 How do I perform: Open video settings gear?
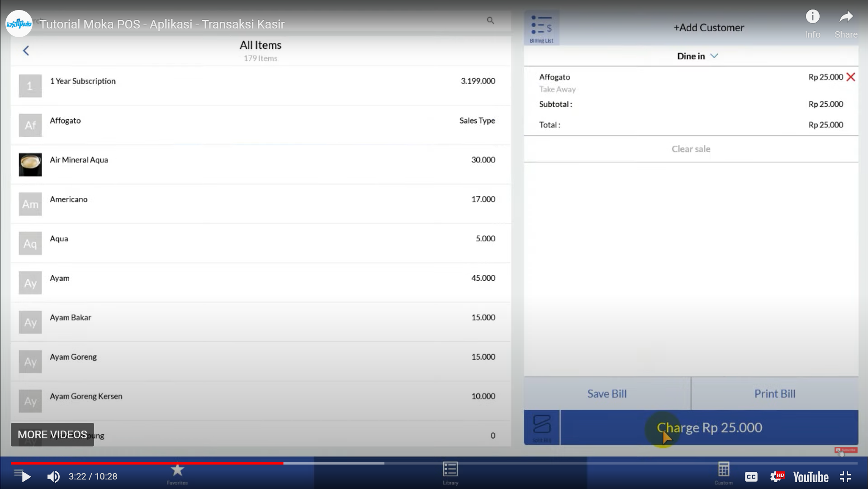(x=776, y=477)
